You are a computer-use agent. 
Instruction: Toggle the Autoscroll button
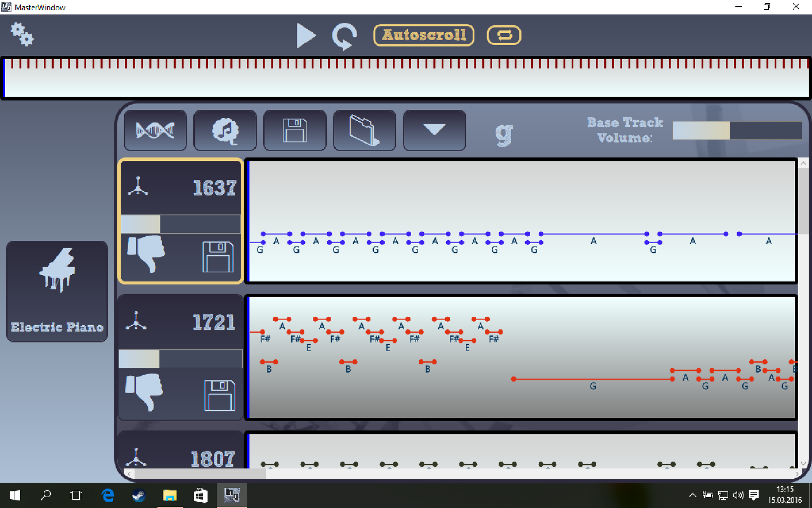pyautogui.click(x=424, y=35)
